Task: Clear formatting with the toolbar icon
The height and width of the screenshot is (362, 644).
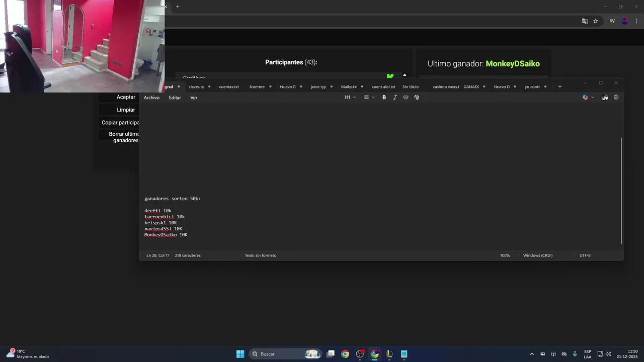Action: click(x=417, y=98)
